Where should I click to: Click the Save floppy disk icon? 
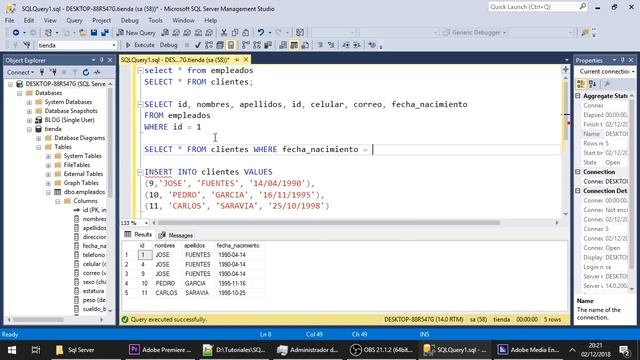(x=94, y=33)
